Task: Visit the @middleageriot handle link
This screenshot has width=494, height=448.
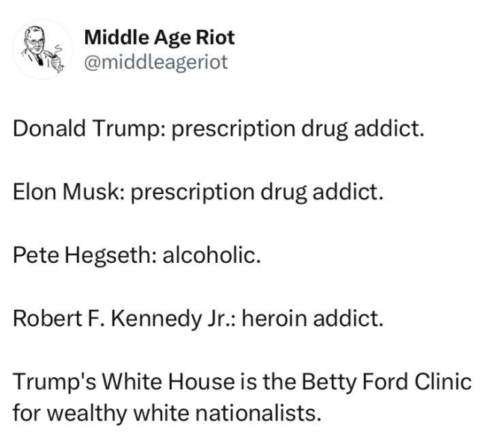Action: [x=156, y=62]
